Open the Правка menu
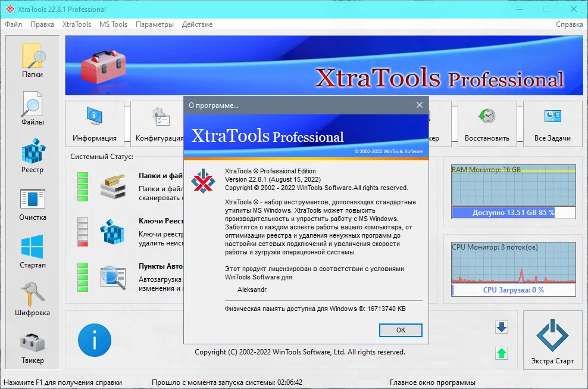Viewport: 588px width, 389px height. [x=42, y=24]
